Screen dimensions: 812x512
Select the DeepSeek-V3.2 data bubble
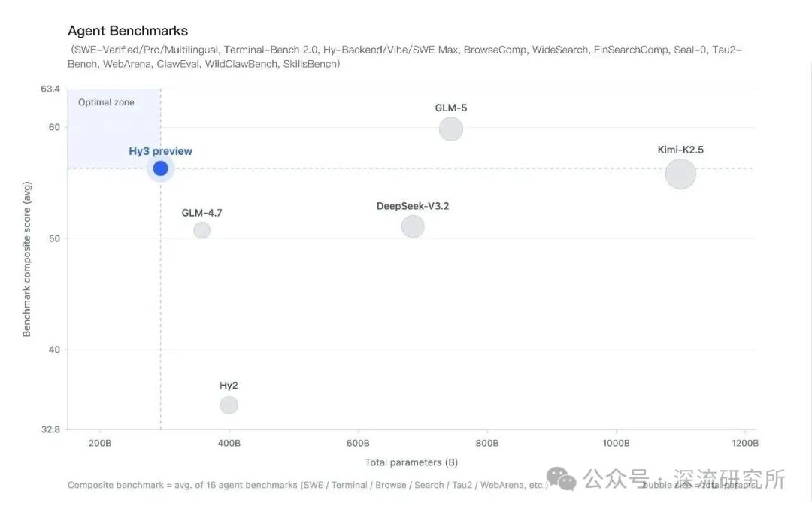tap(413, 226)
